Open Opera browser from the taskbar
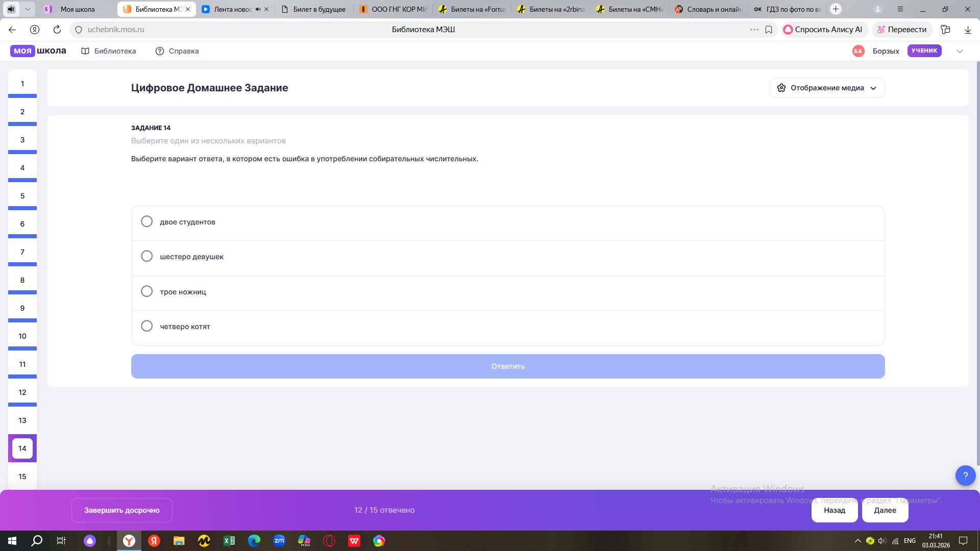980x551 pixels. (x=329, y=541)
